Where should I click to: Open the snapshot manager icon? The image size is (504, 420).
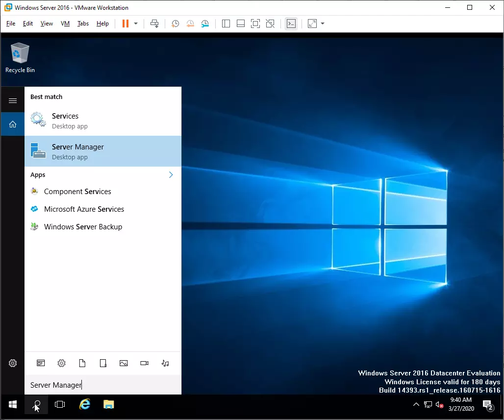pyautogui.click(x=205, y=24)
